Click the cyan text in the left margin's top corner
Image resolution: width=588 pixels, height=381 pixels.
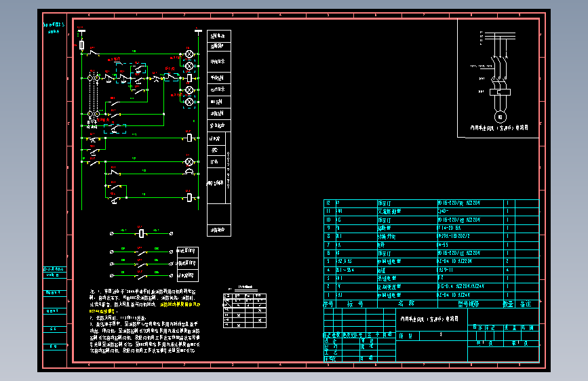54,28
